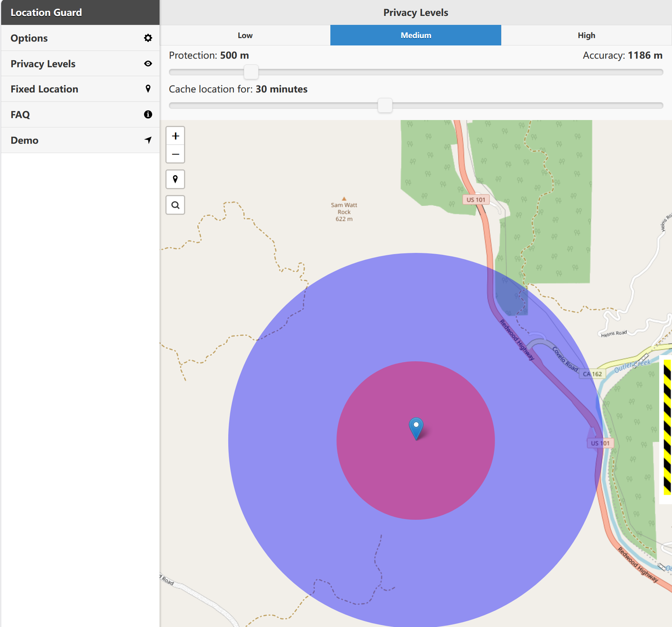Screen dimensions: 672x627
Task: Select the Medium privacy level tab
Action: [x=415, y=35]
